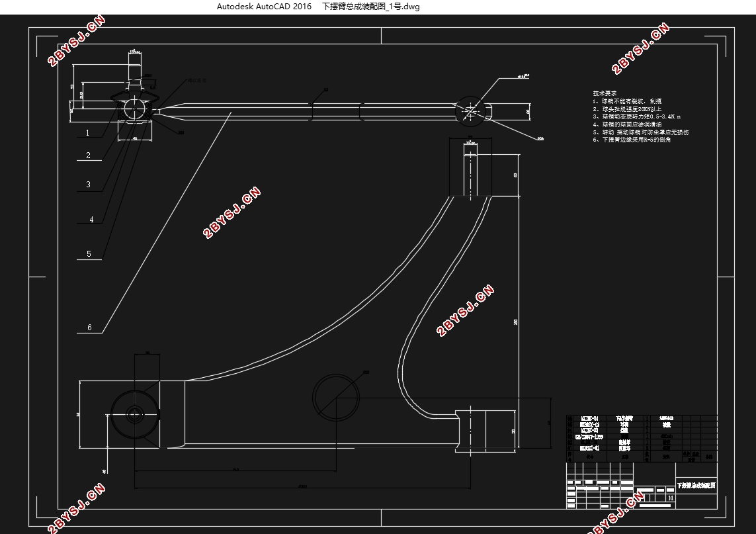Screen dimensions: 756x534
Task: Select requirement line '2、球头拉脱强度20KN以上'
Action: [627, 109]
